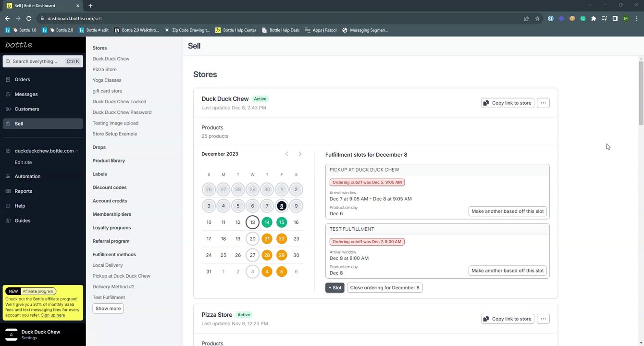The image size is (644, 346).
Task: Select December 29 on the calendar
Action: [282, 255]
